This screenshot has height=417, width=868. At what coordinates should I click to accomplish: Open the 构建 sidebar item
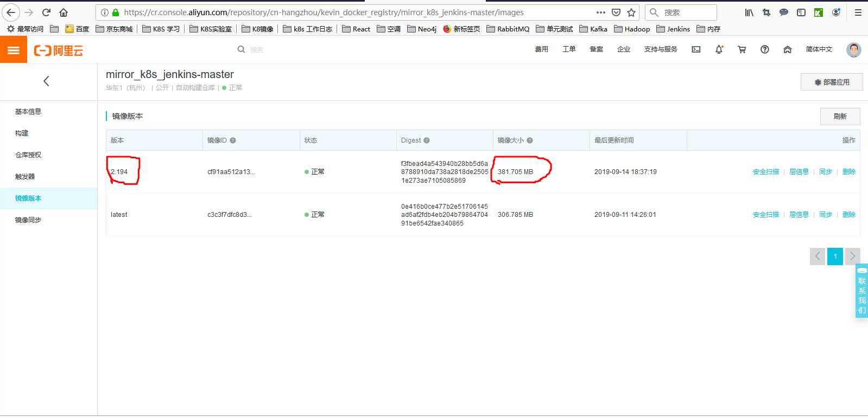click(x=22, y=133)
